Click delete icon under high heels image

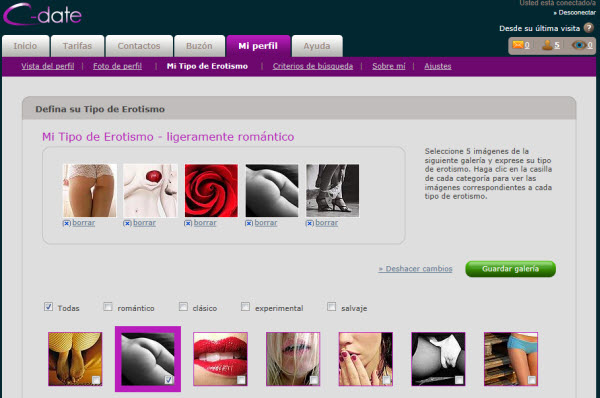tap(310, 223)
